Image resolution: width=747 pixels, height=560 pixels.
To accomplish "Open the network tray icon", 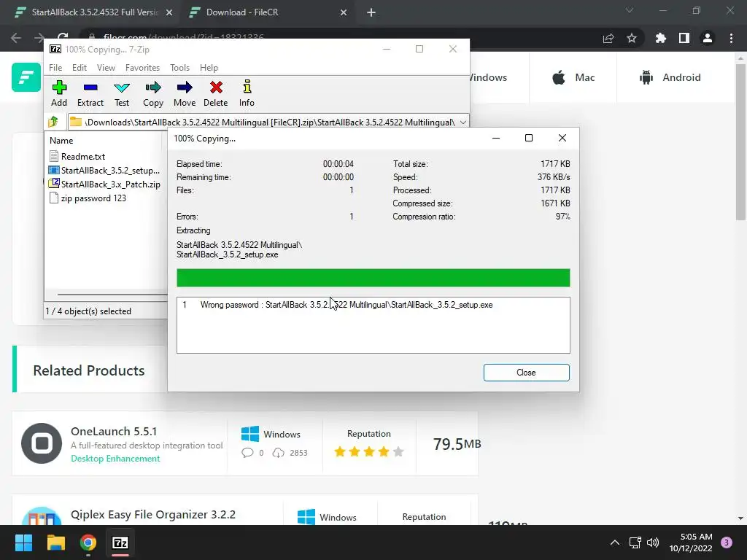I will [x=635, y=542].
